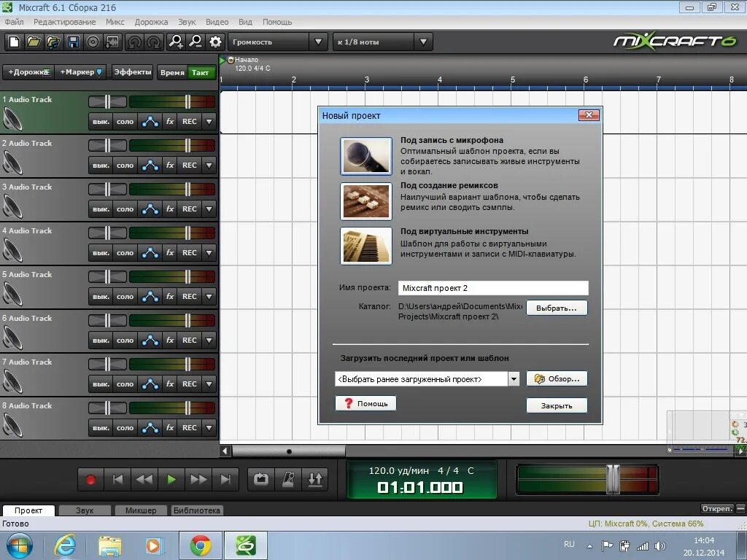Switch to the Микшер tab

141,510
